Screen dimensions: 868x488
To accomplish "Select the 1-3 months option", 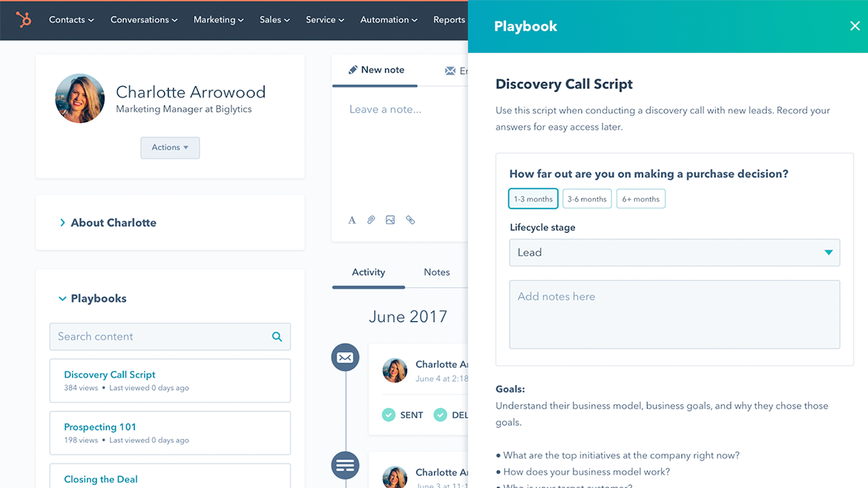I will (533, 199).
